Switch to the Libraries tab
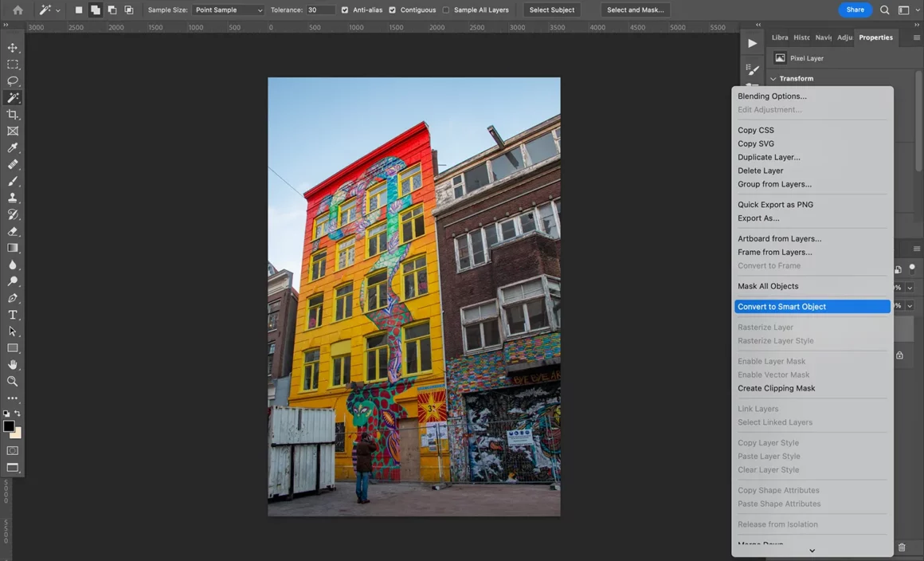Viewport: 924px width, 561px height. click(780, 37)
